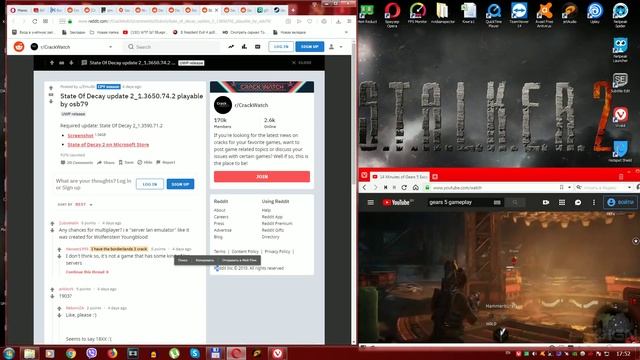The height and width of the screenshot is (360, 640).
Task: Click the YouTube create video camera icon
Action: [x=546, y=202]
